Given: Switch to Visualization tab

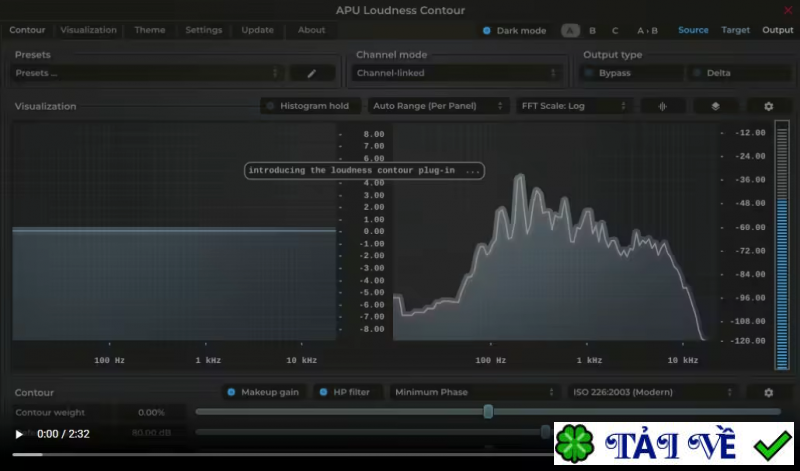Looking at the screenshot, I should (x=88, y=30).
